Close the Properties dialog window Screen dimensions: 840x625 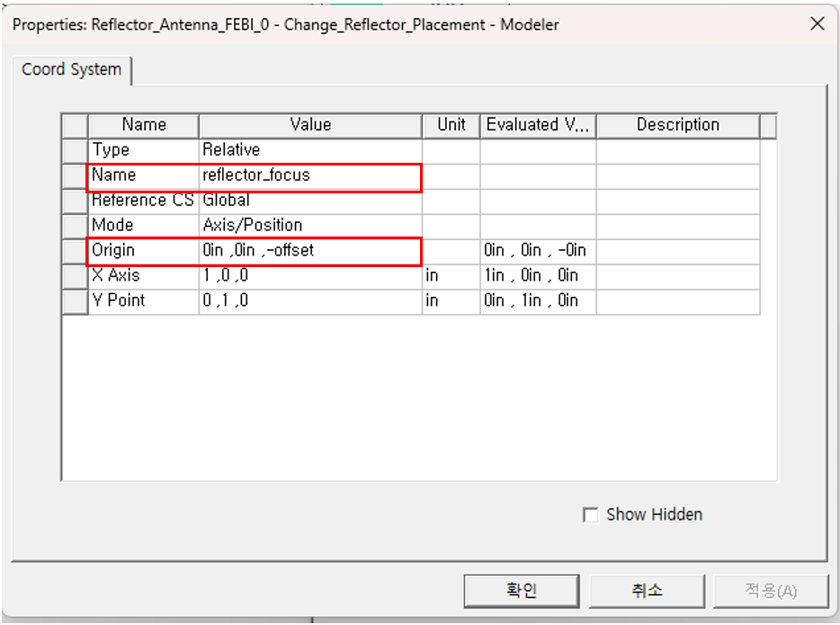click(x=817, y=24)
